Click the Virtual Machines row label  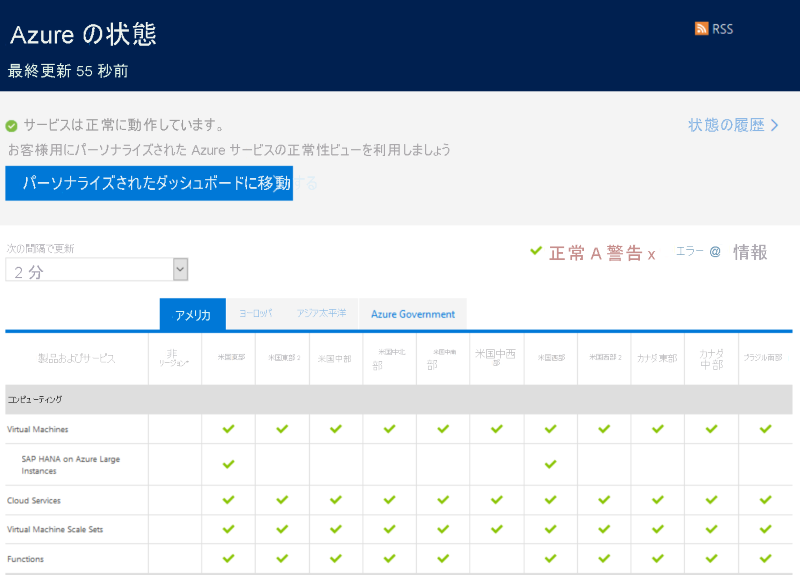pos(38,429)
